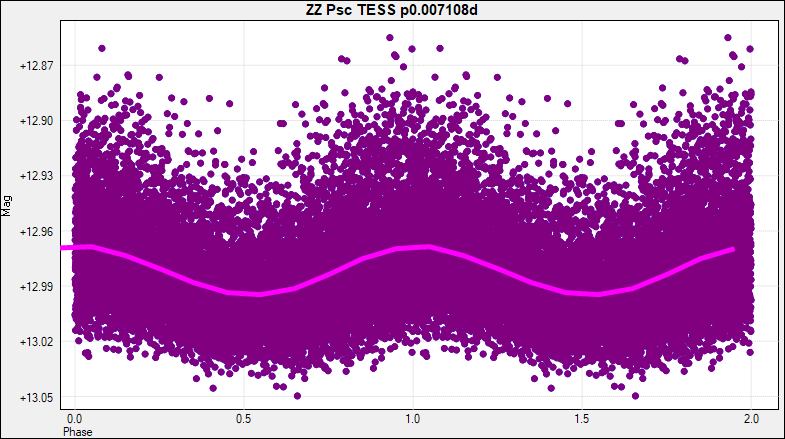
Task: Click the lowest data point near phase 0.65
Action: [297, 396]
